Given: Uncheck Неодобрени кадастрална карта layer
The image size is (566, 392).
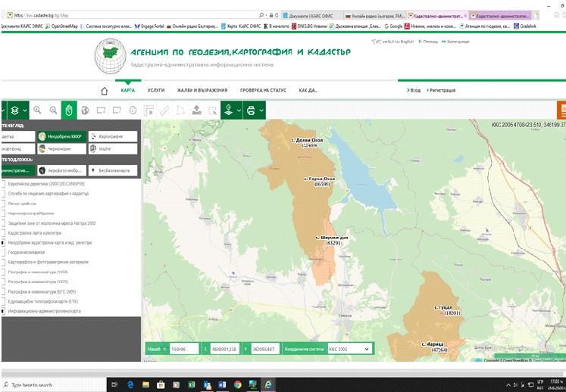Looking at the screenshot, I should [x=3, y=243].
